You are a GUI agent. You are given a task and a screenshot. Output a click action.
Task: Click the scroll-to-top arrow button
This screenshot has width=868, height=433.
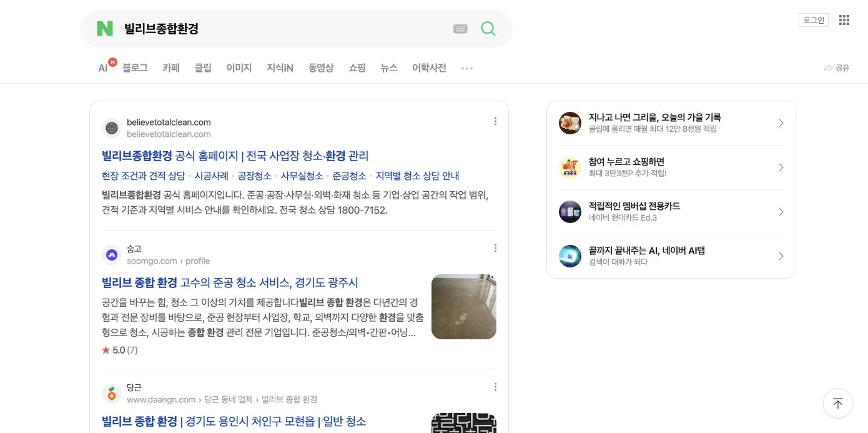838,403
